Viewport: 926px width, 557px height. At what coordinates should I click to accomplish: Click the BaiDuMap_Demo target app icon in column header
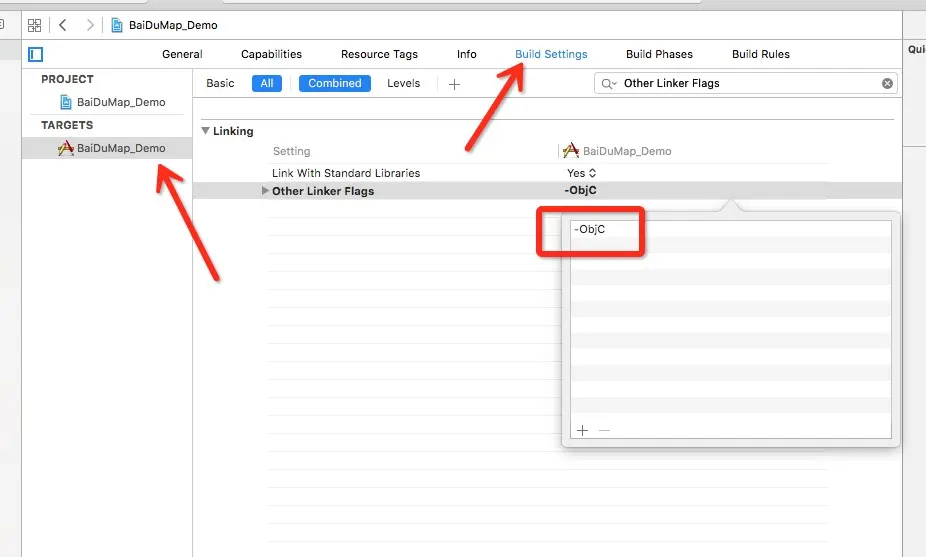pyautogui.click(x=570, y=151)
